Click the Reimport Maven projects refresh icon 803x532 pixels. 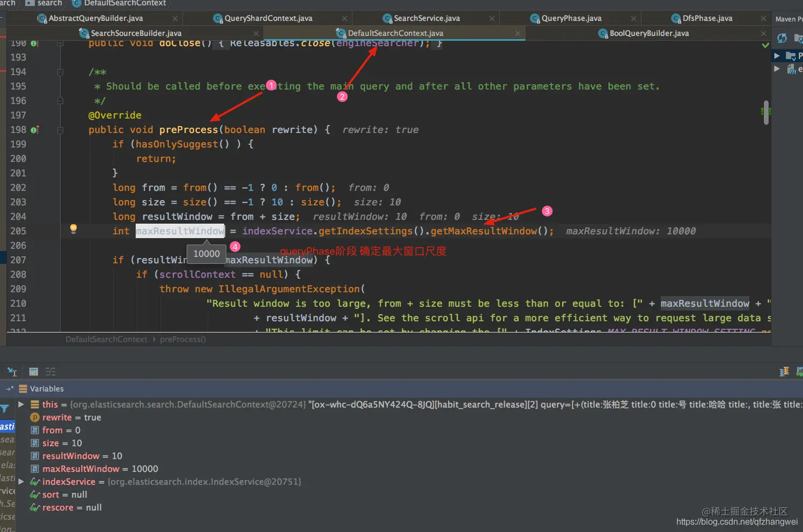tap(782, 38)
